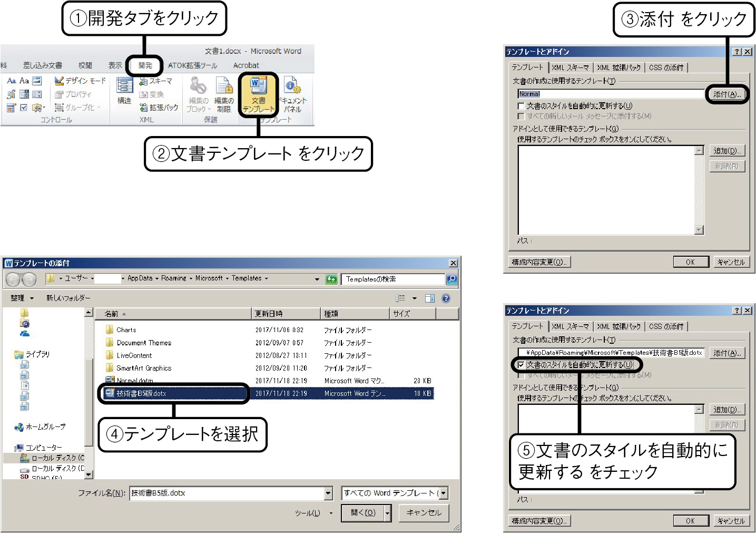Click the Plain Text content control icon

[24, 81]
